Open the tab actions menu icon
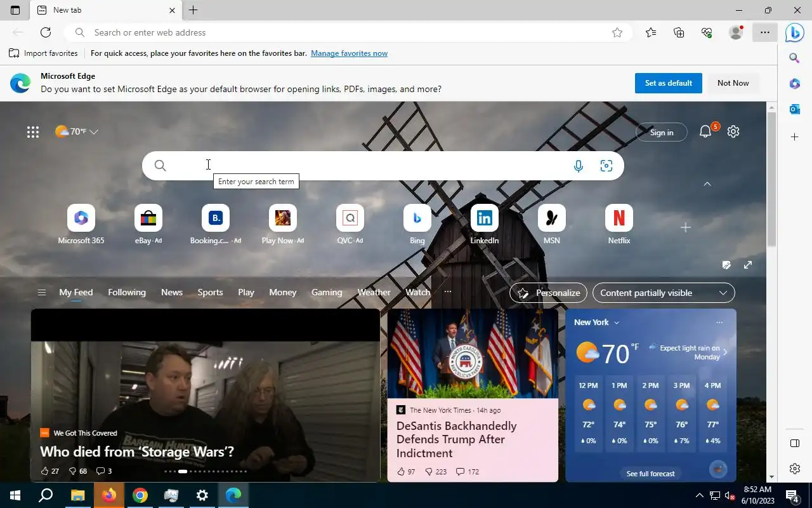The width and height of the screenshot is (812, 508). coord(15,10)
